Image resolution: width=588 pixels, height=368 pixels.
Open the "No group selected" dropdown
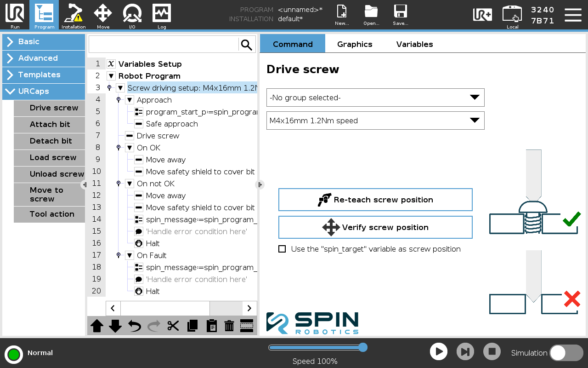click(x=375, y=98)
